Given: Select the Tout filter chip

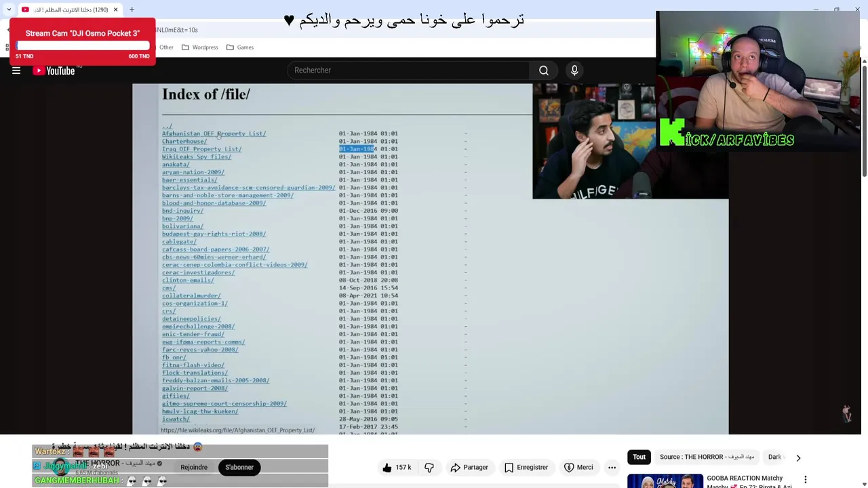Looking at the screenshot, I should tap(639, 457).
